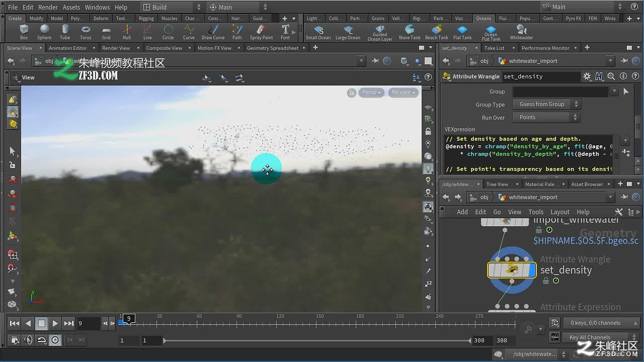Create a Small Ocean
This screenshot has width=644, height=362.
(x=318, y=33)
